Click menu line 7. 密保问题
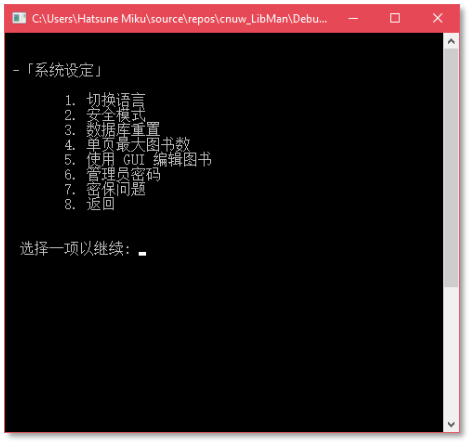 [x=105, y=189]
